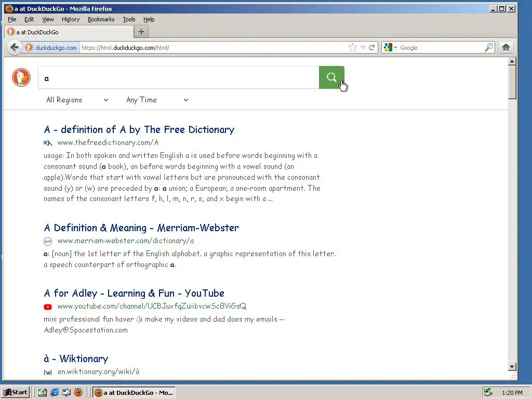Viewport: 532px width, 399px height.
Task: Launch Internet Explorer from quick launch
Action: tap(54, 392)
